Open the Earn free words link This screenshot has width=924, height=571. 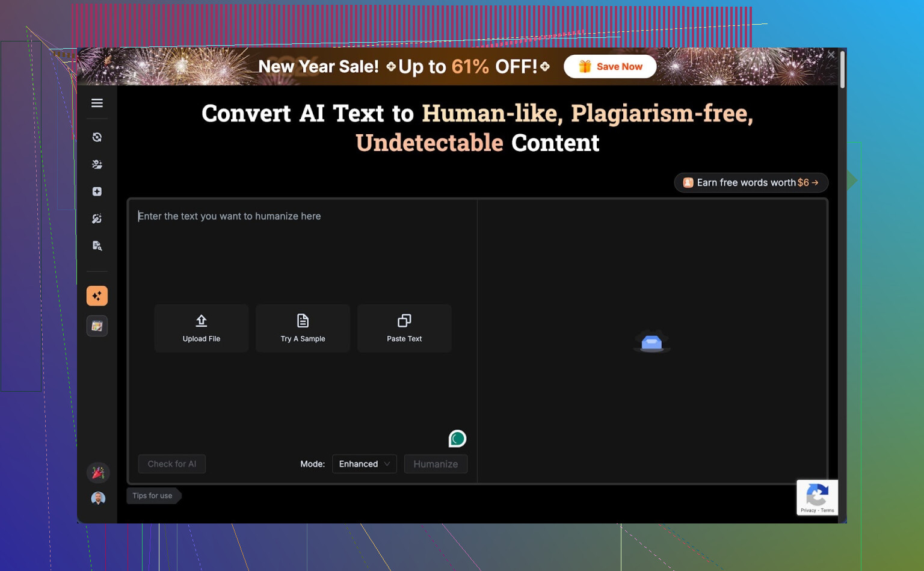tap(751, 182)
